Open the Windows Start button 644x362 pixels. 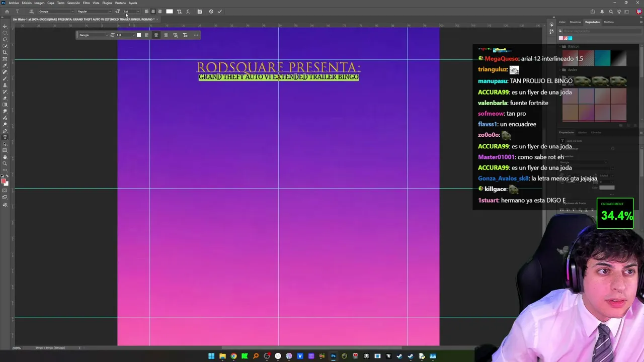tap(211, 356)
